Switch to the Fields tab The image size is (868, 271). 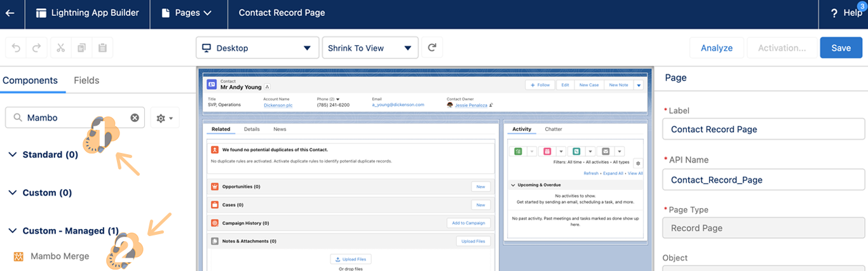[86, 81]
